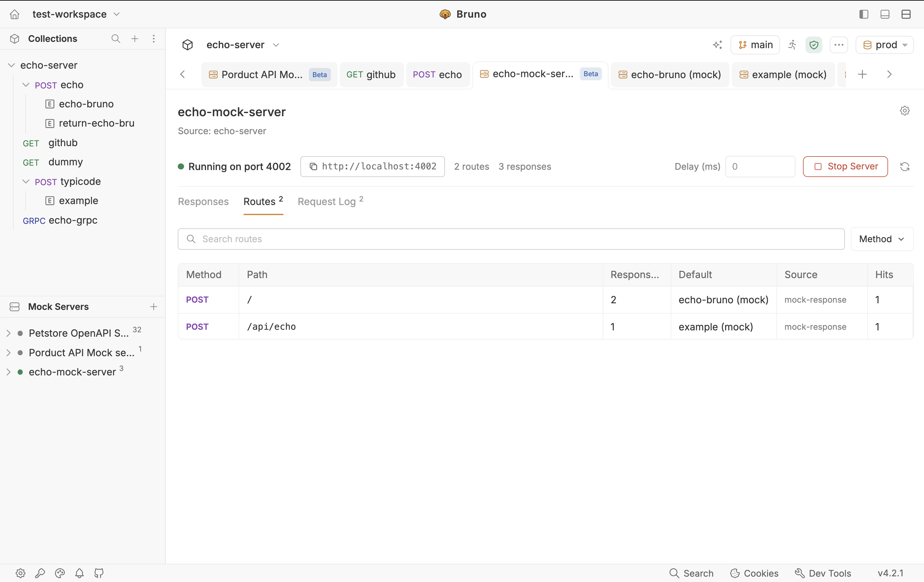Image resolution: width=924 pixels, height=582 pixels.
Task: Select the /api/echo route row
Action: coord(545,327)
